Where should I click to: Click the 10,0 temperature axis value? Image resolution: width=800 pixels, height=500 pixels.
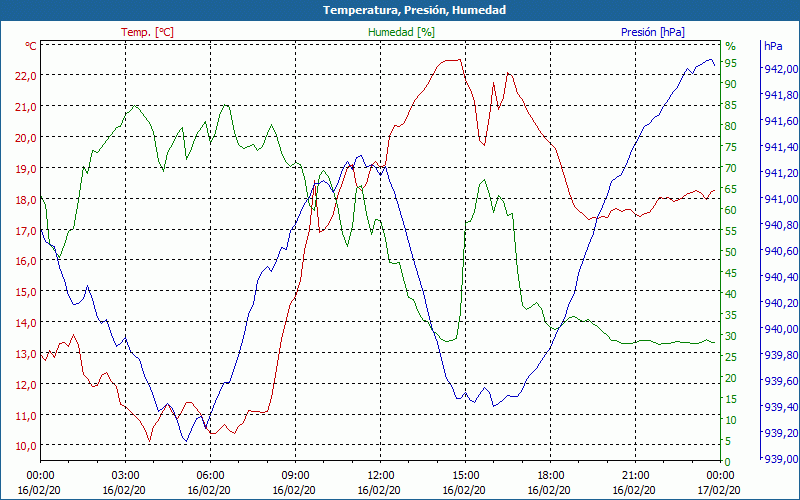[x=27, y=446]
